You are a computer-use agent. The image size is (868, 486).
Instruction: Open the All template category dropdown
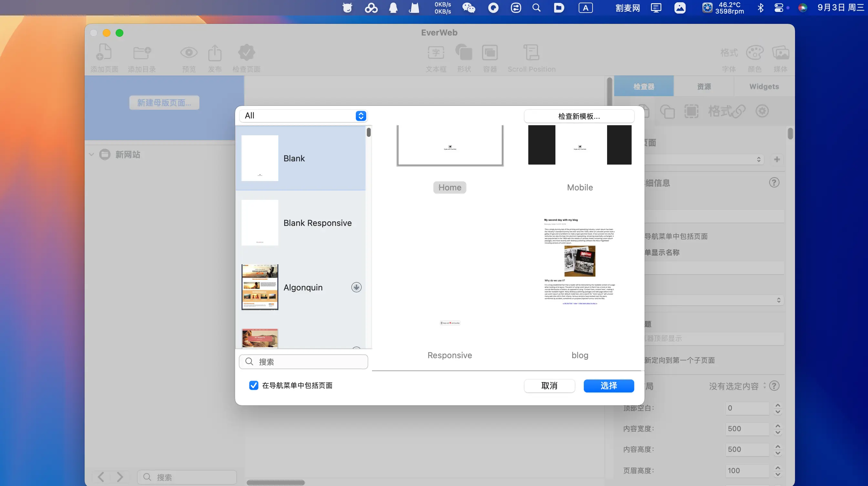(303, 116)
